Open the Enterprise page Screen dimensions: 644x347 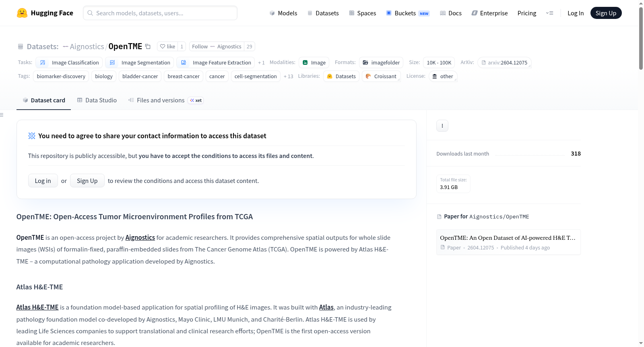489,13
